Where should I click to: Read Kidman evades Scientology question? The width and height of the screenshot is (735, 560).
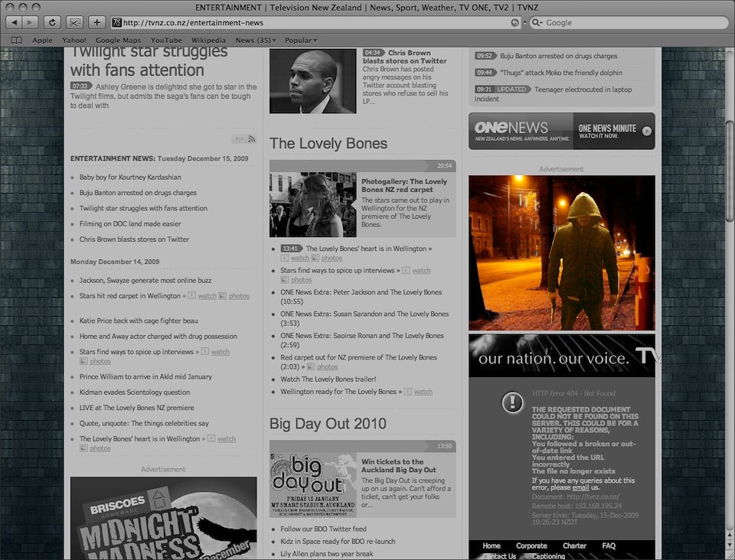[x=135, y=392]
